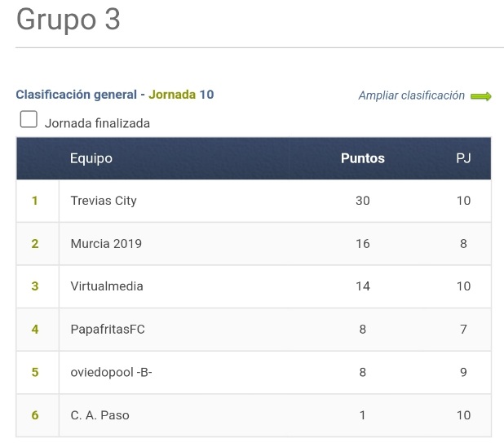
Task: Click on the oviedopool -B- team
Action: point(111,372)
